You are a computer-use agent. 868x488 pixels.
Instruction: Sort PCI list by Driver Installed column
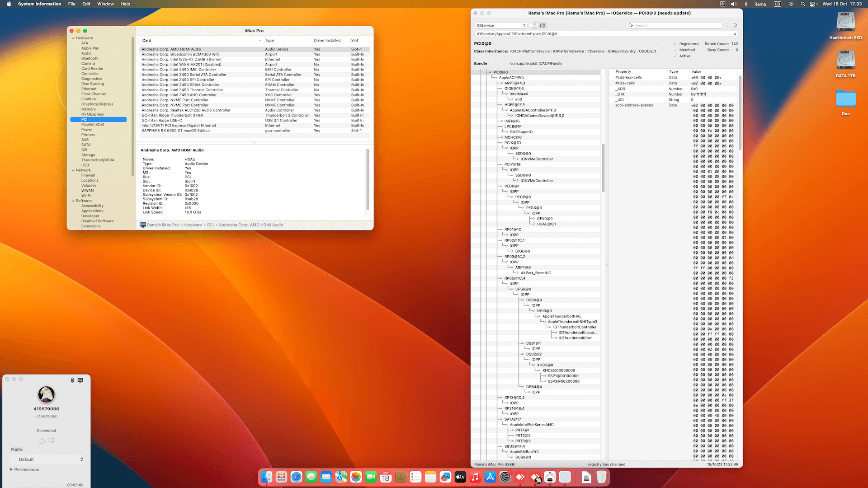pyautogui.click(x=330, y=41)
